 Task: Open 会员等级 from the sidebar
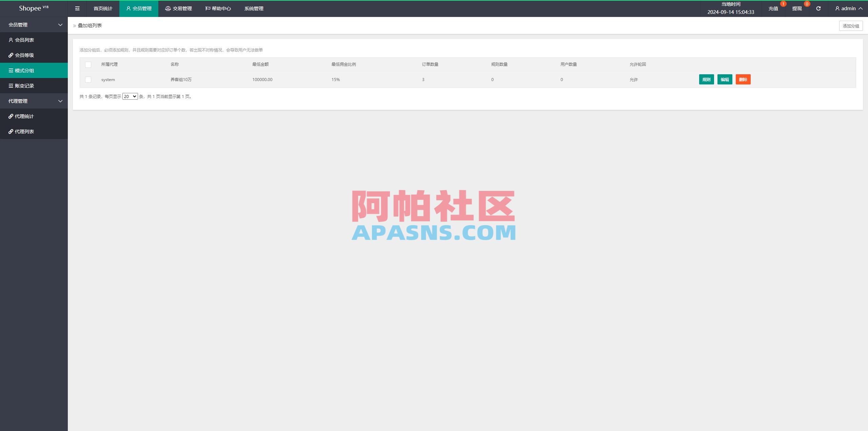24,55
